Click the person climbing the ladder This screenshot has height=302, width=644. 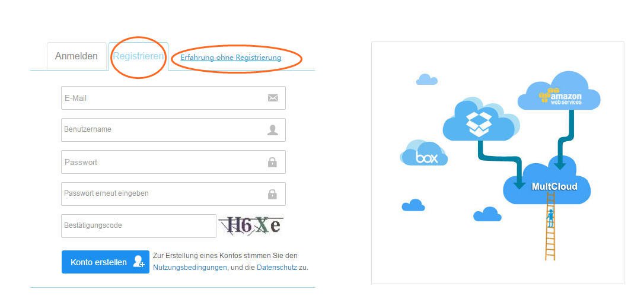(550, 218)
